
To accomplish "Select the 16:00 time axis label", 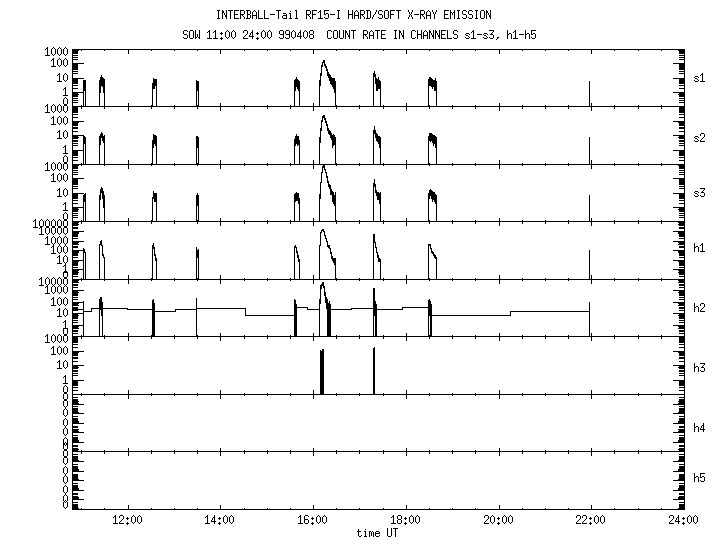I will coord(312,519).
